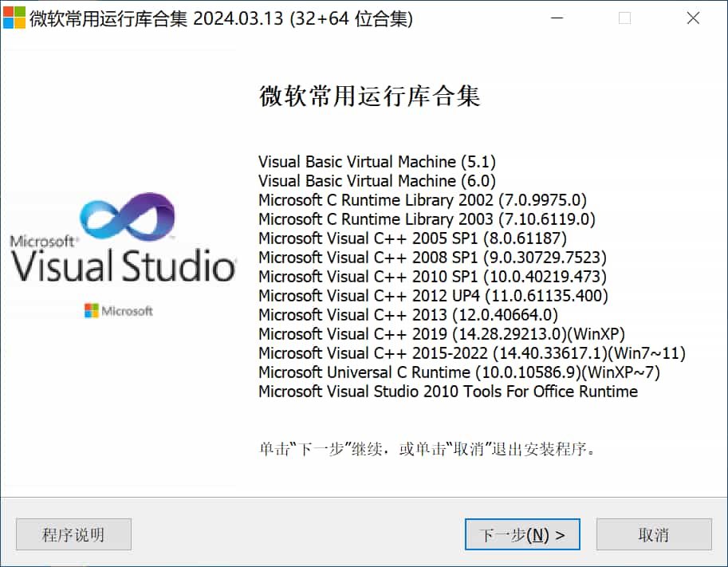Click the 下一步(N) > button
This screenshot has width=728, height=567.
[x=522, y=534]
